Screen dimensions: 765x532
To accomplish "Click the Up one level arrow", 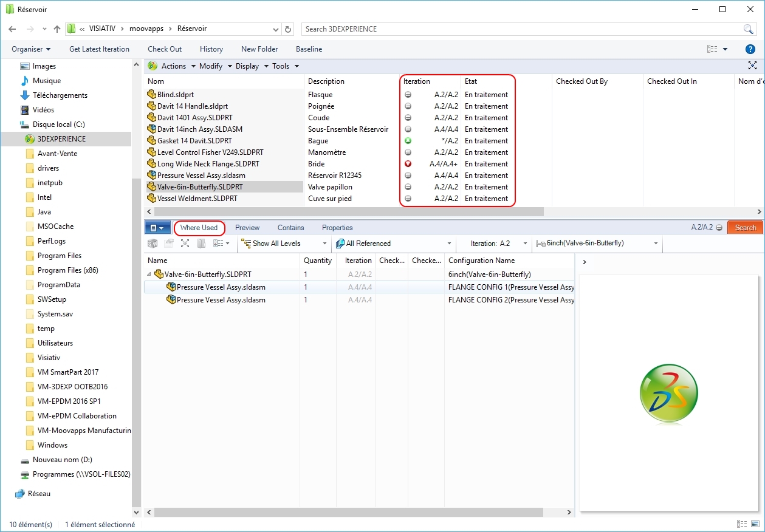I will coord(57,29).
